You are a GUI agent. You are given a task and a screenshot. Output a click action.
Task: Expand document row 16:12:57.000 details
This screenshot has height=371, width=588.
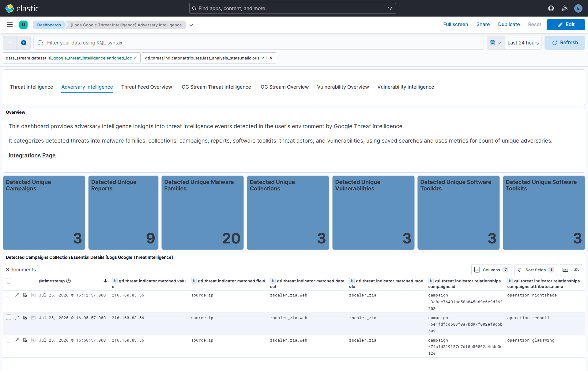(17, 295)
